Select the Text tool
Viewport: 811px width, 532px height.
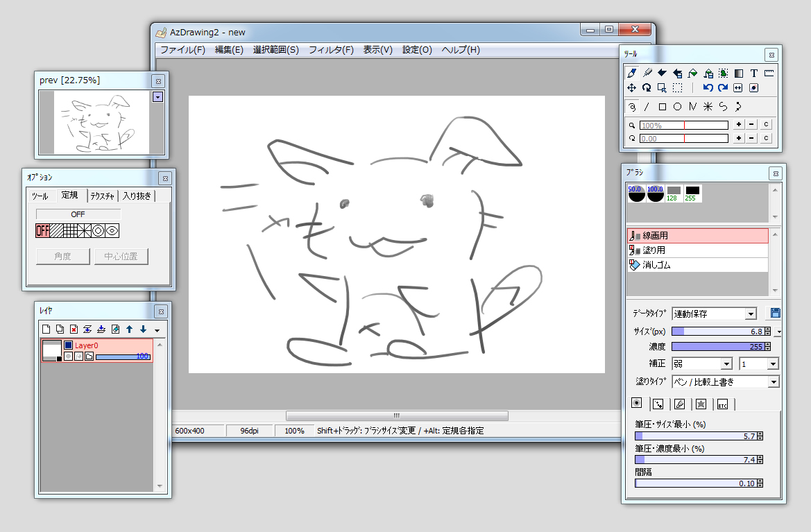[753, 73]
